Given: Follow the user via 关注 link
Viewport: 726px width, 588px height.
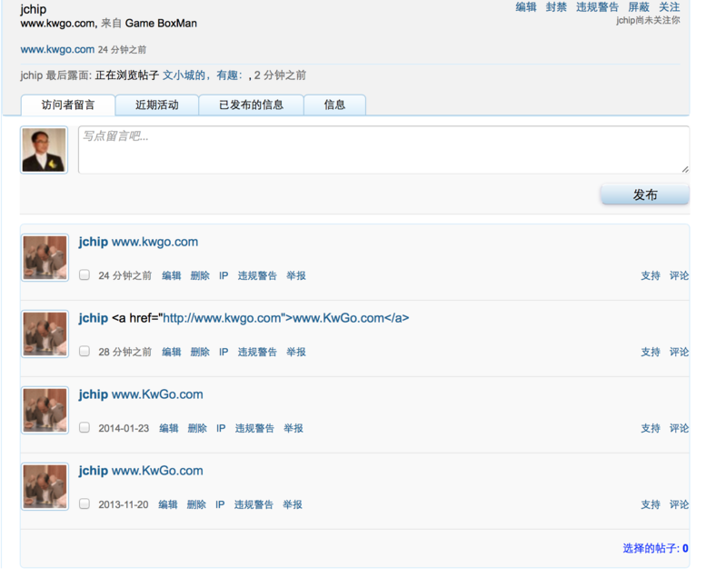Looking at the screenshot, I should point(669,7).
